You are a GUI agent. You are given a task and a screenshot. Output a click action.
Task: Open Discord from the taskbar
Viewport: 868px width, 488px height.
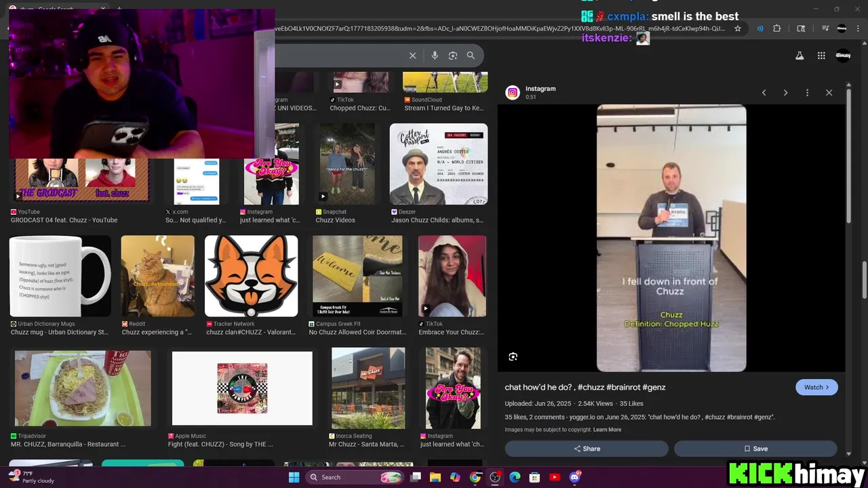point(575,477)
